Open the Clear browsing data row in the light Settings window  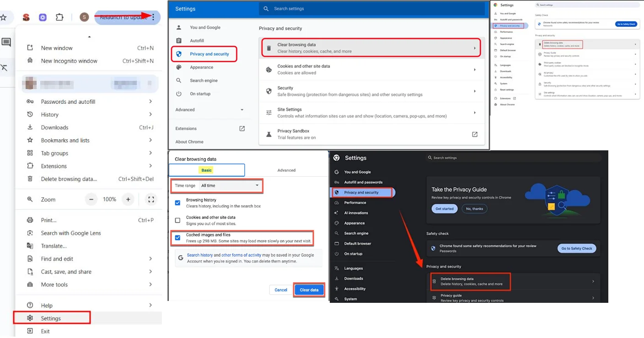(x=371, y=48)
